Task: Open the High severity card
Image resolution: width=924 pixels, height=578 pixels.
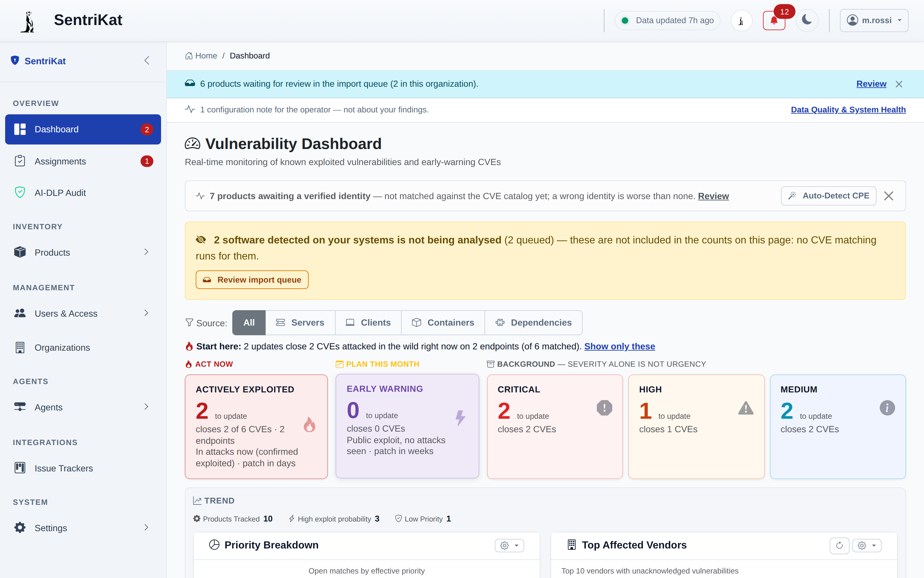Action: pyautogui.click(x=696, y=427)
